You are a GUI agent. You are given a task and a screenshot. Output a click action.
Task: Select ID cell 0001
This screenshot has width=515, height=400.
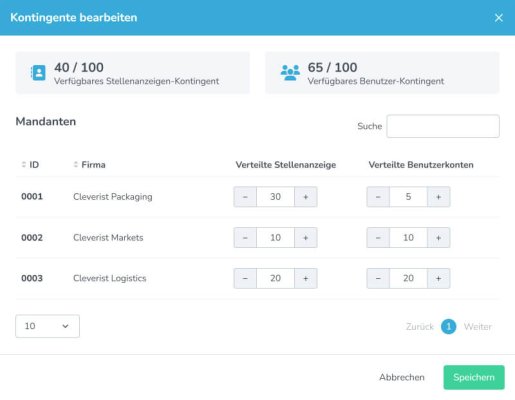32,197
